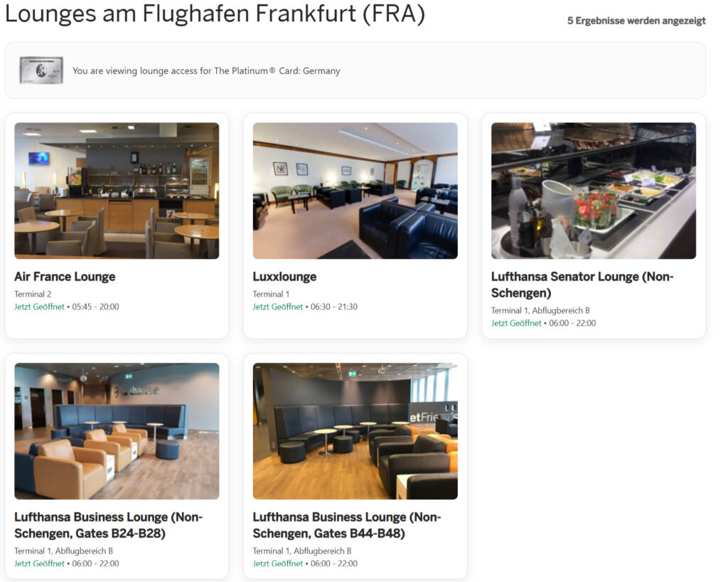Click the Air France Lounge title

[65, 277]
